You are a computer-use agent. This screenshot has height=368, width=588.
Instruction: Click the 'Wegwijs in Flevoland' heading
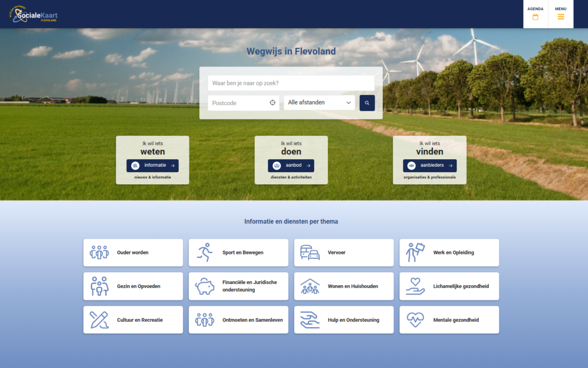pyautogui.click(x=291, y=51)
